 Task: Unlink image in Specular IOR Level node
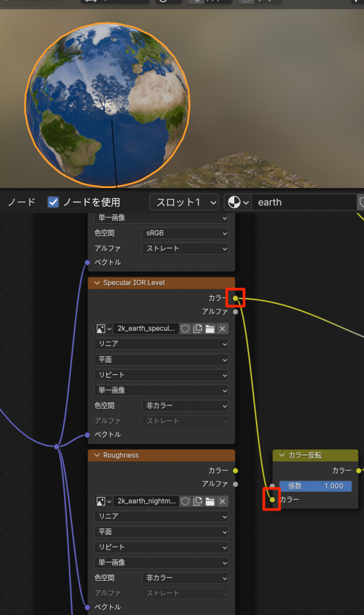tap(222, 329)
